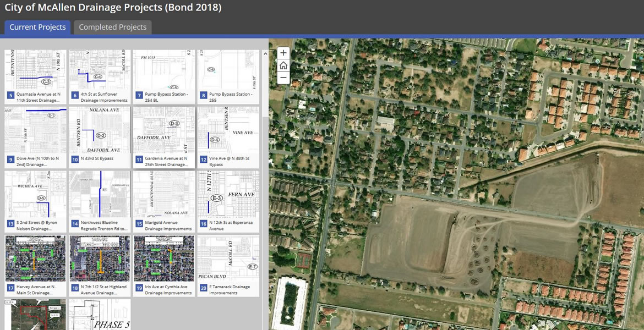Zoom out on the map
This screenshot has width=644, height=330.
283,78
